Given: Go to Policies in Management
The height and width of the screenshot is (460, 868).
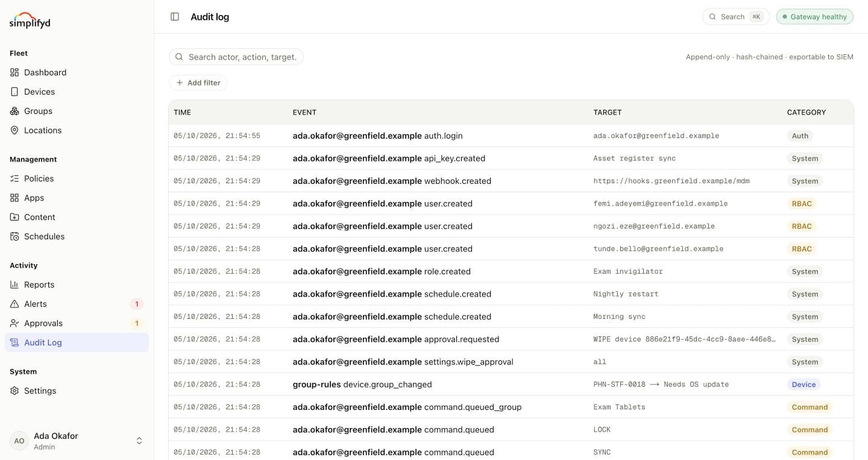Looking at the screenshot, I should point(77,178).
